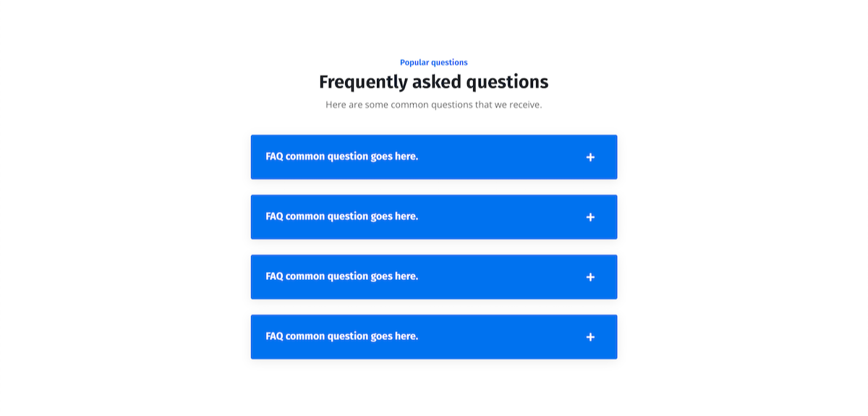
Task: Click the 'Here are some common questions' subtitle
Action: point(433,105)
